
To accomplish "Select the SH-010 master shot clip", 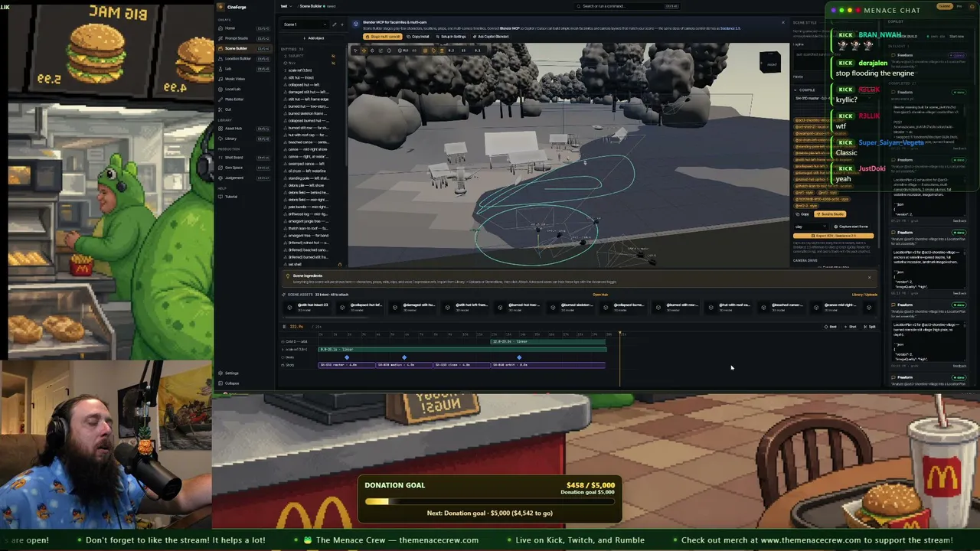I will pos(346,365).
